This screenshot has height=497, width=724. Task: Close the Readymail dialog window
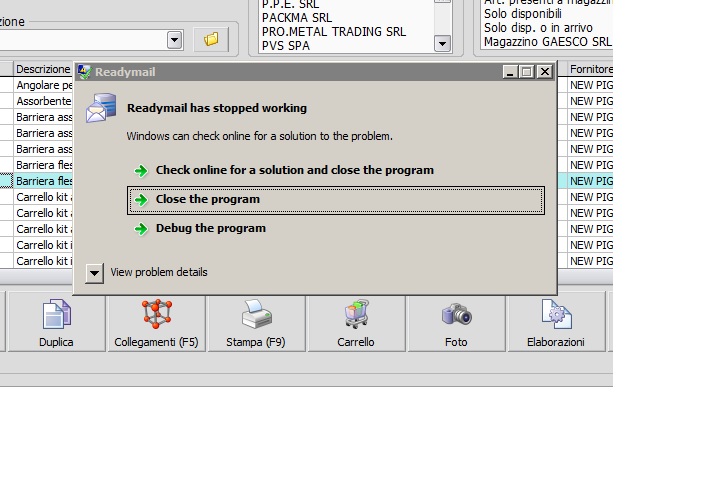click(545, 72)
